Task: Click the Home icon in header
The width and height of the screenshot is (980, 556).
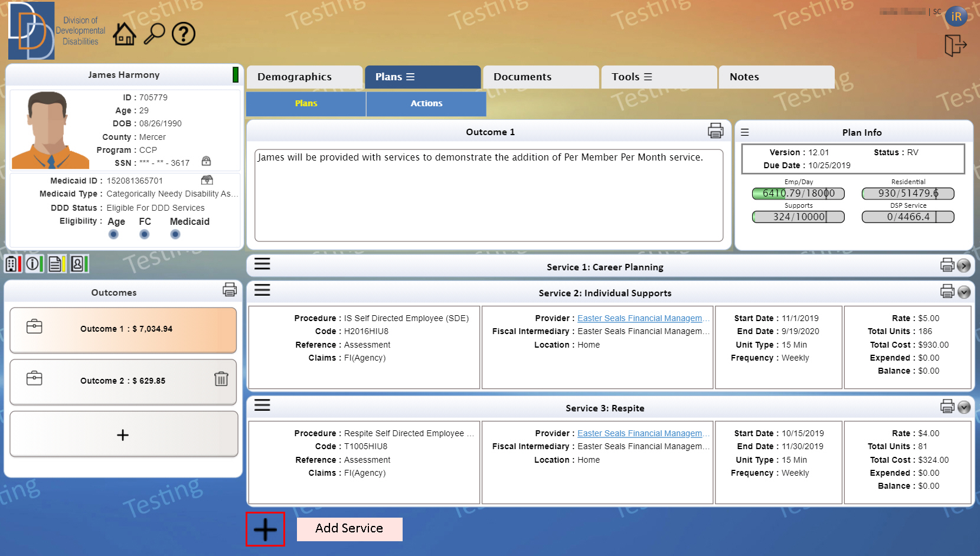Action: point(124,34)
